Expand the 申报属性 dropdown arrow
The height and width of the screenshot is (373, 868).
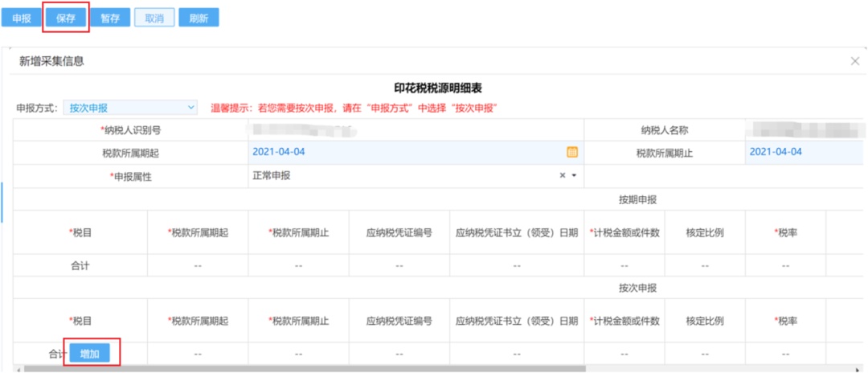[x=574, y=176]
